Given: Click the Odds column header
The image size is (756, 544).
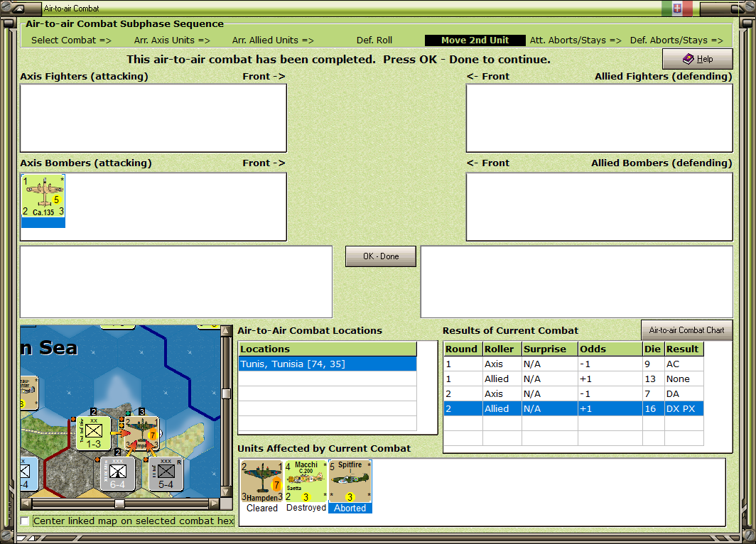Looking at the screenshot, I should pyautogui.click(x=610, y=349).
